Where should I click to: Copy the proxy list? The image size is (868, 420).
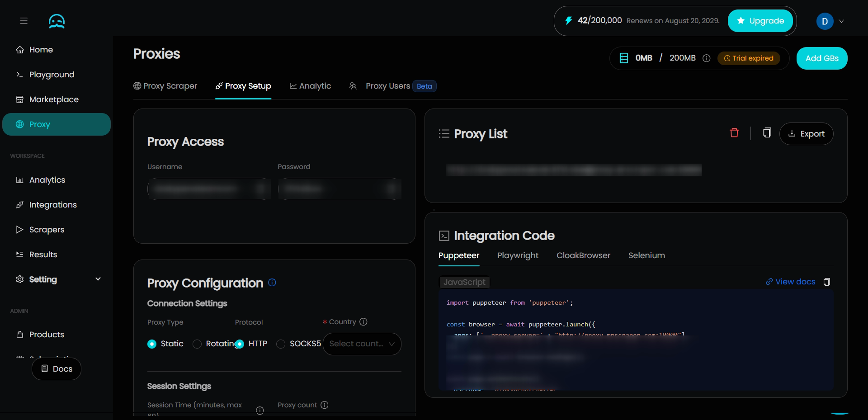click(767, 133)
